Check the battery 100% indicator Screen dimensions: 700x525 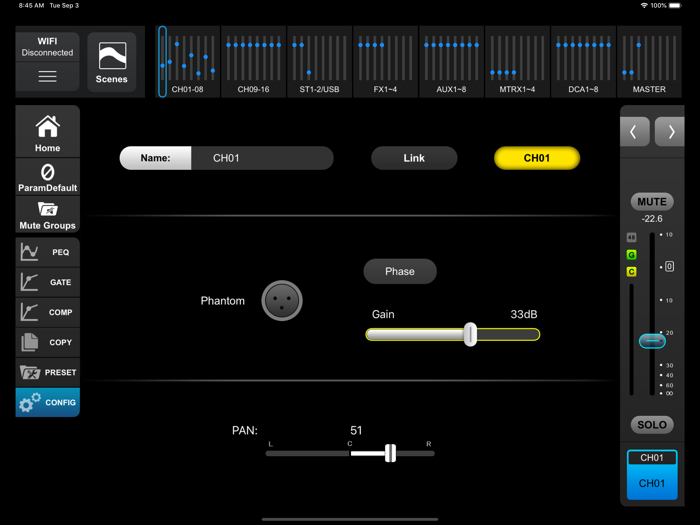pos(666,5)
